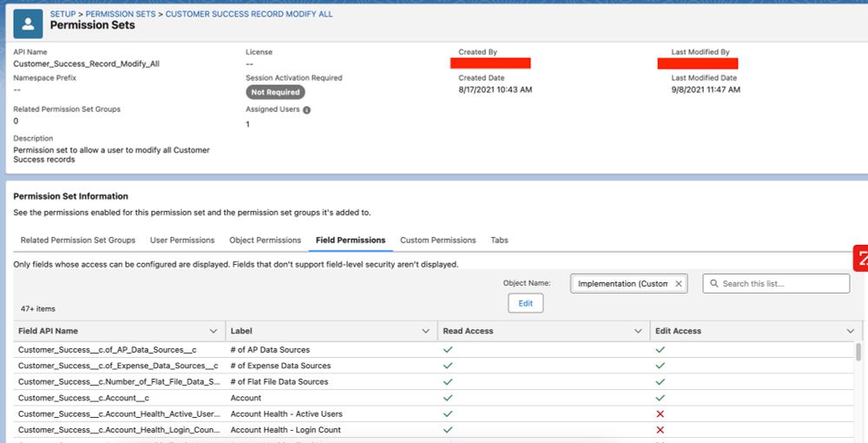Switch to User Permissions tab
Screen dimensions: 868x443
coord(182,241)
